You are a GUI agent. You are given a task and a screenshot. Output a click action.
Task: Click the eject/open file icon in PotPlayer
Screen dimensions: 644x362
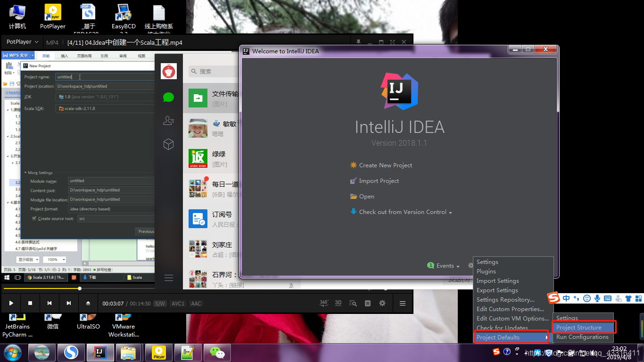point(88,303)
